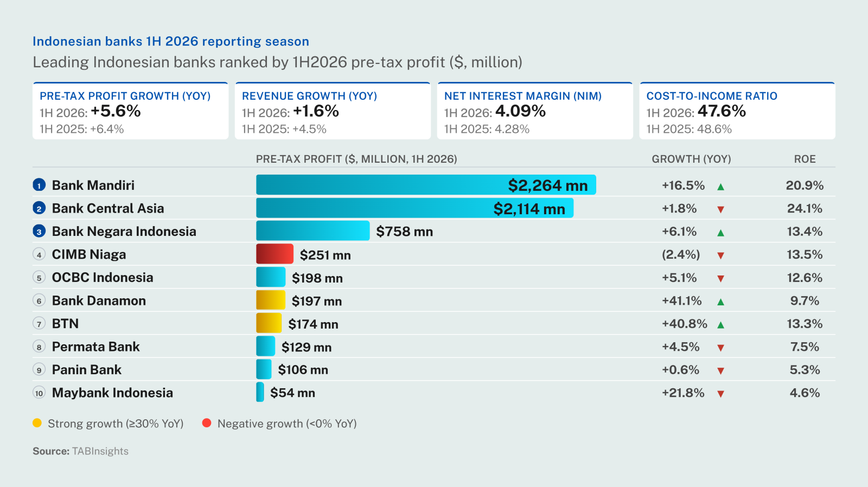Click the +41.1% growth value
The image size is (868, 487).
pyautogui.click(x=682, y=300)
